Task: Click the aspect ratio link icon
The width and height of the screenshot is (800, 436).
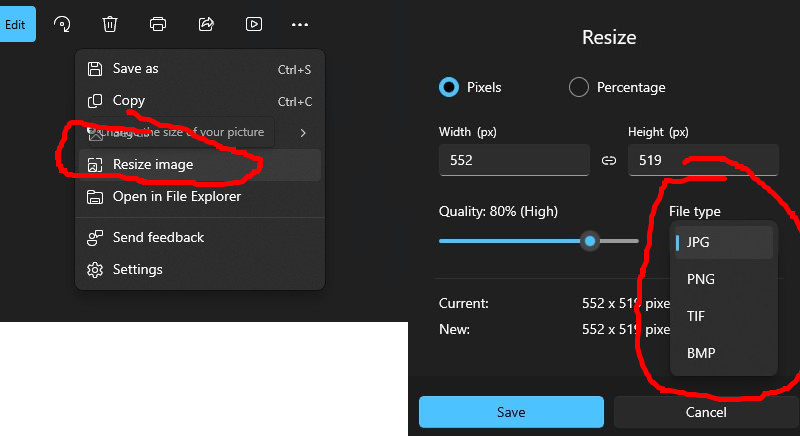Action: (608, 160)
